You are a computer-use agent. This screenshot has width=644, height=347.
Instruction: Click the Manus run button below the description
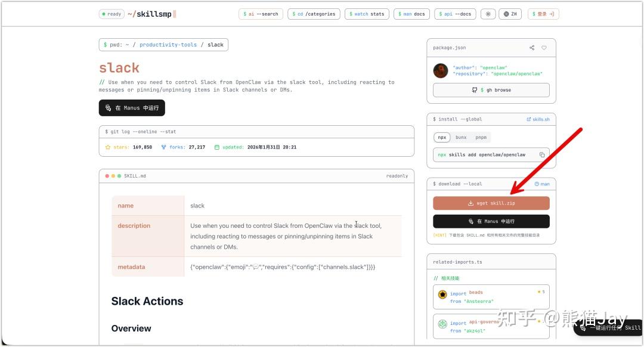point(132,108)
